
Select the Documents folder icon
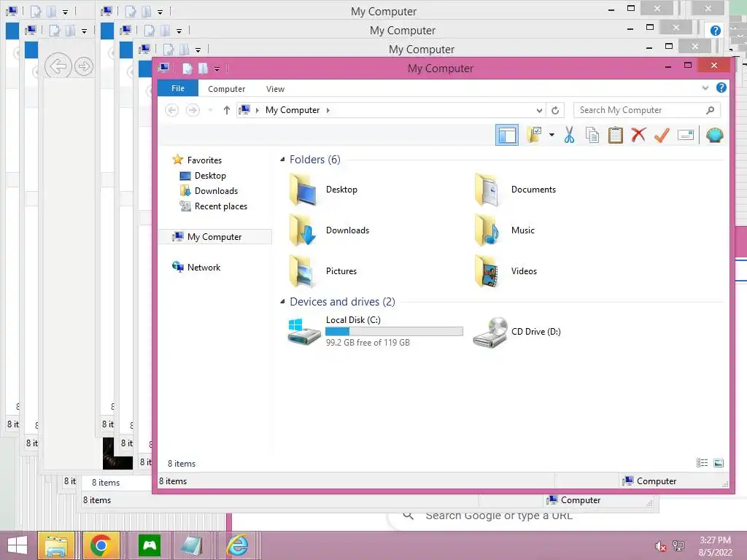487,190
